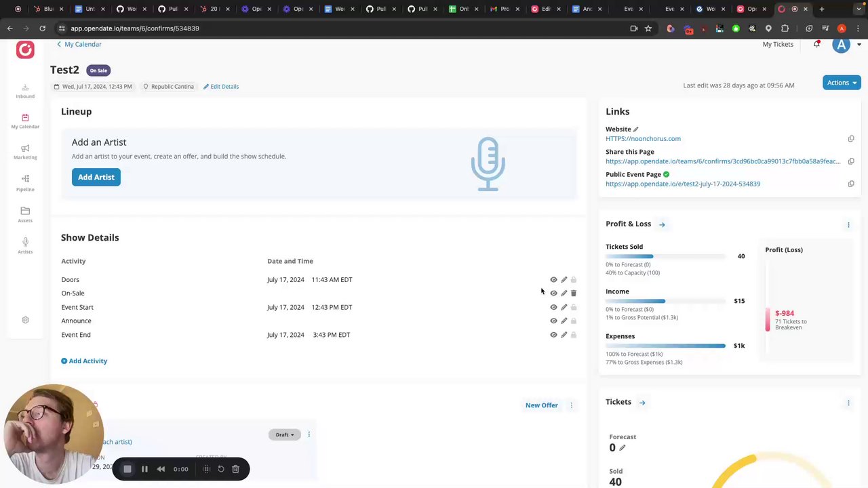Click the Opendate logo icon
Screen dimensions: 868x488
(x=25, y=49)
